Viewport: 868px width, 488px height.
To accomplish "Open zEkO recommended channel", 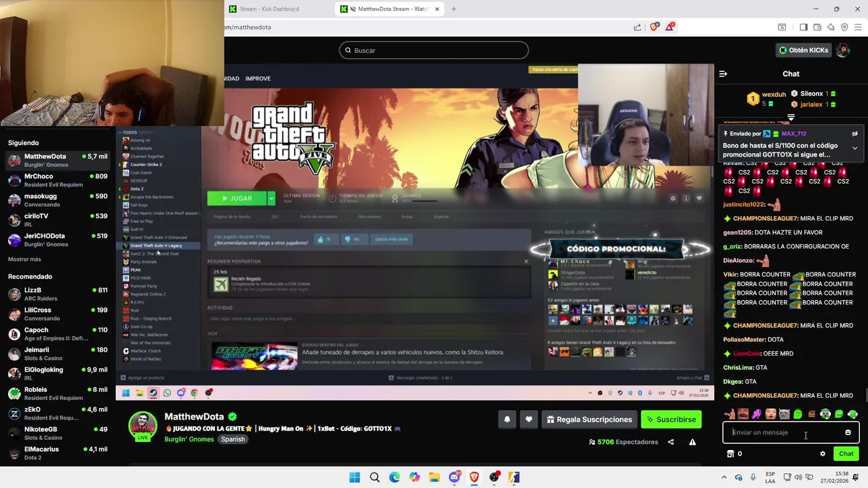I will pos(57,413).
